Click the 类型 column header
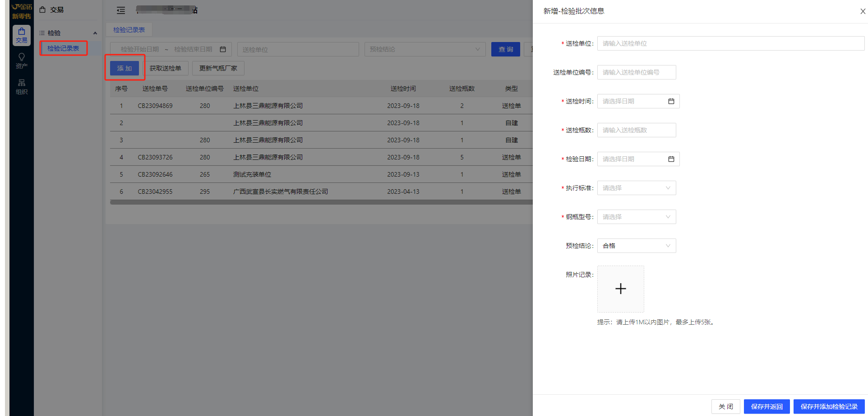The height and width of the screenshot is (416, 868). (512, 89)
